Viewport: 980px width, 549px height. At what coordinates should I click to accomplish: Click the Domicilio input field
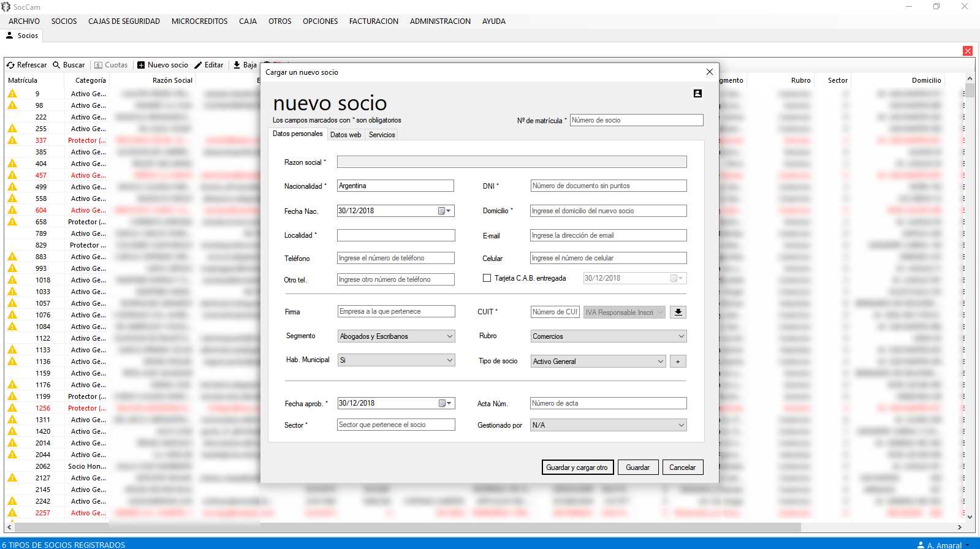(x=609, y=211)
